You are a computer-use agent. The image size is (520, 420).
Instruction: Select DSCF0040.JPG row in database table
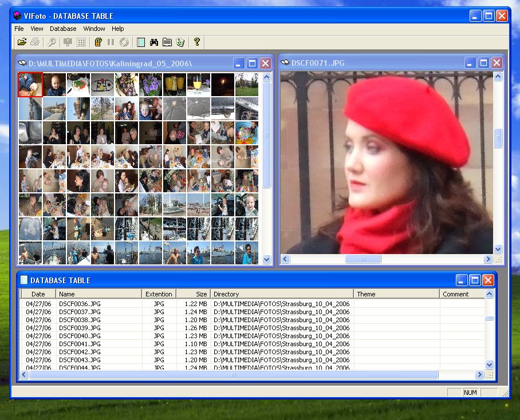80,336
